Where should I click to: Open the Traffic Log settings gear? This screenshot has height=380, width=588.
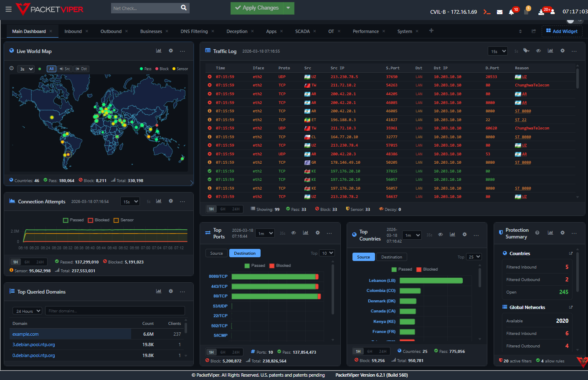(562, 50)
